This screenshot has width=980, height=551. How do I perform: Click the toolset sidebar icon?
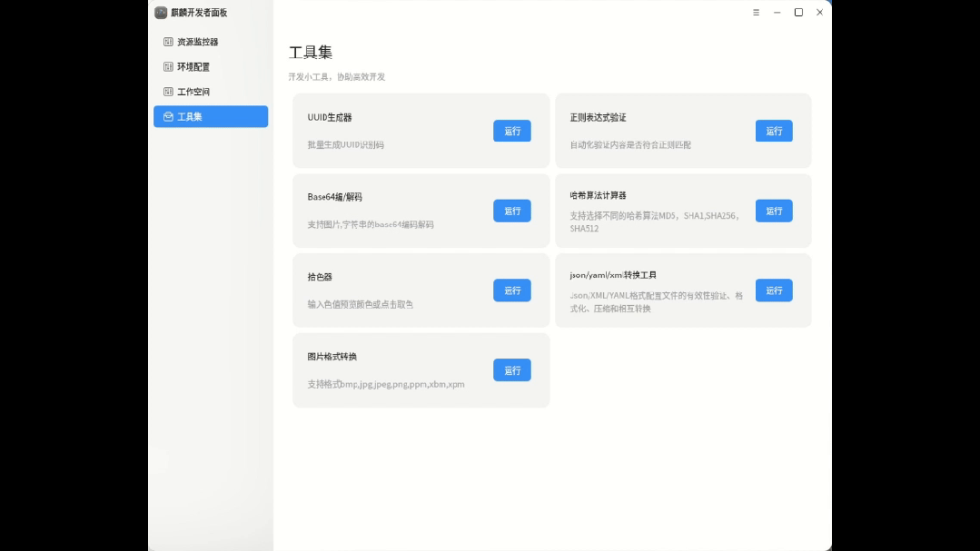click(x=168, y=117)
